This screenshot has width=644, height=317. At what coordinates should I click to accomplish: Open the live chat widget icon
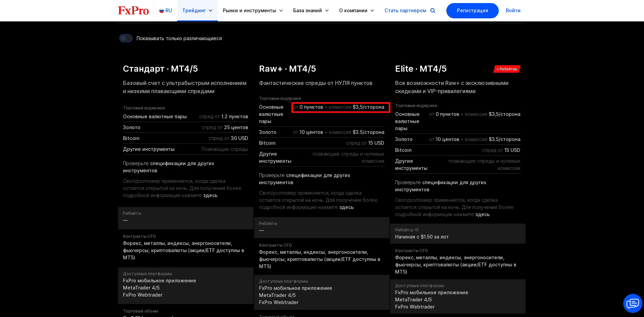[632, 303]
